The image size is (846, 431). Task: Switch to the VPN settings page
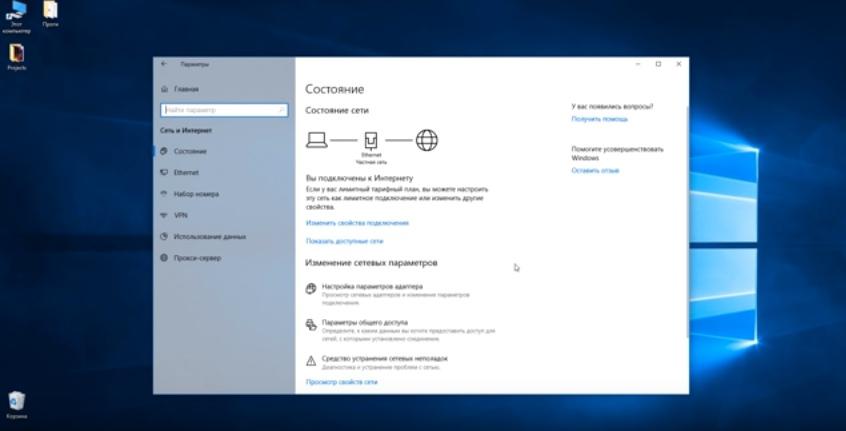(181, 215)
